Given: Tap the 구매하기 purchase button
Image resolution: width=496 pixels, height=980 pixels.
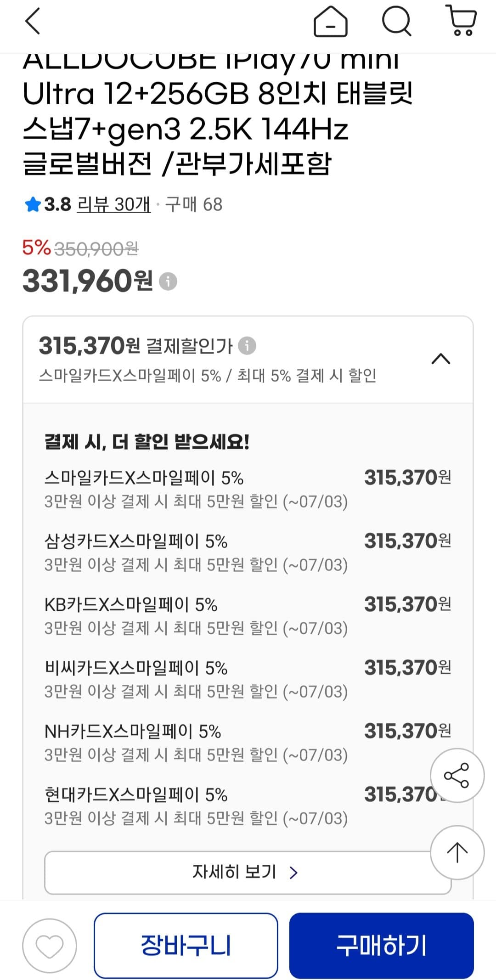Looking at the screenshot, I should [x=381, y=946].
